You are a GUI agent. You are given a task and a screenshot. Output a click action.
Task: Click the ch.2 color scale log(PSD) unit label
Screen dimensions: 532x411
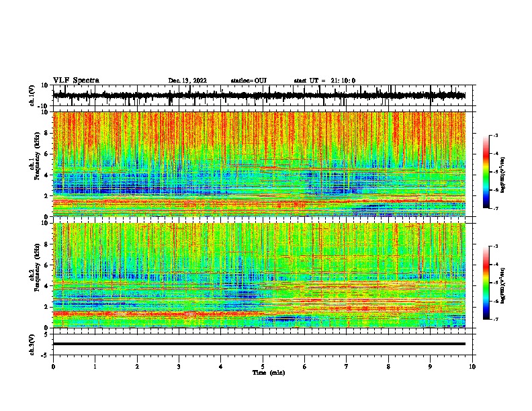503,285
